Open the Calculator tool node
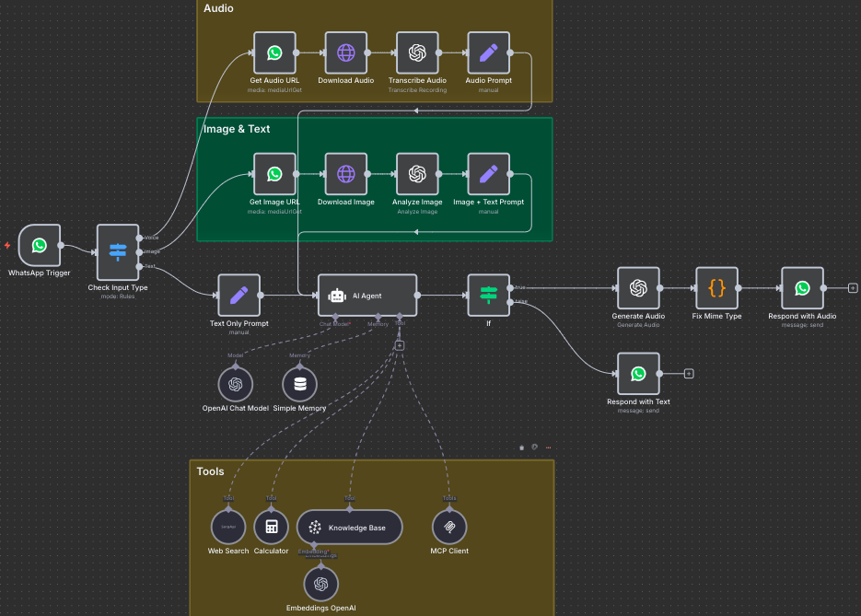Screen dimensions: 861x616 pos(271,527)
